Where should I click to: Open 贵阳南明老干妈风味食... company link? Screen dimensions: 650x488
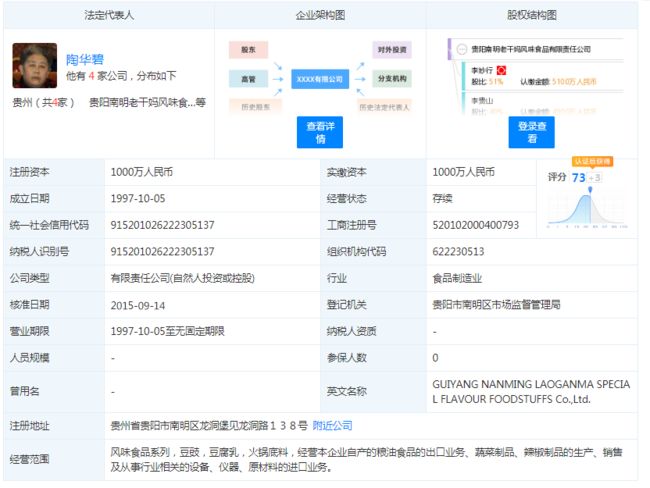tap(148, 102)
